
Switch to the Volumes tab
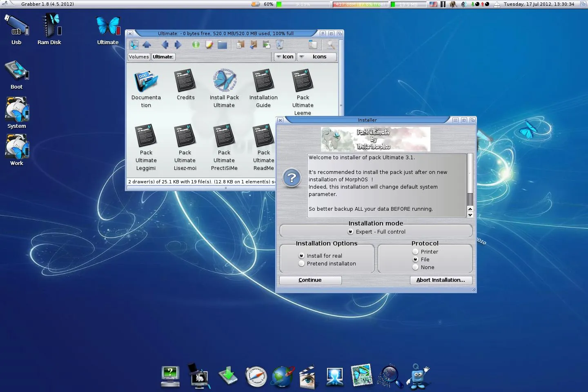click(x=138, y=57)
